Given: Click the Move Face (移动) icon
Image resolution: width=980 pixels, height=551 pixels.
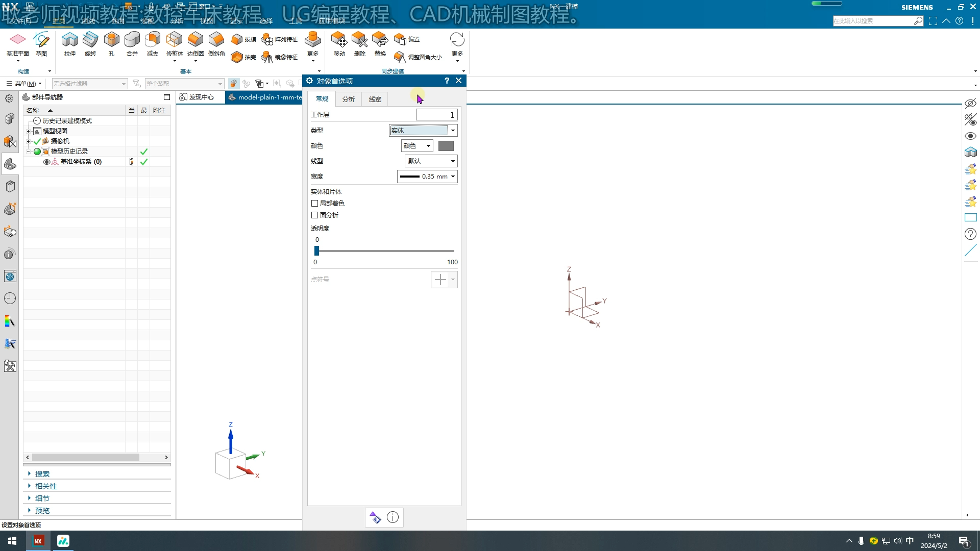Looking at the screenshot, I should [339, 40].
